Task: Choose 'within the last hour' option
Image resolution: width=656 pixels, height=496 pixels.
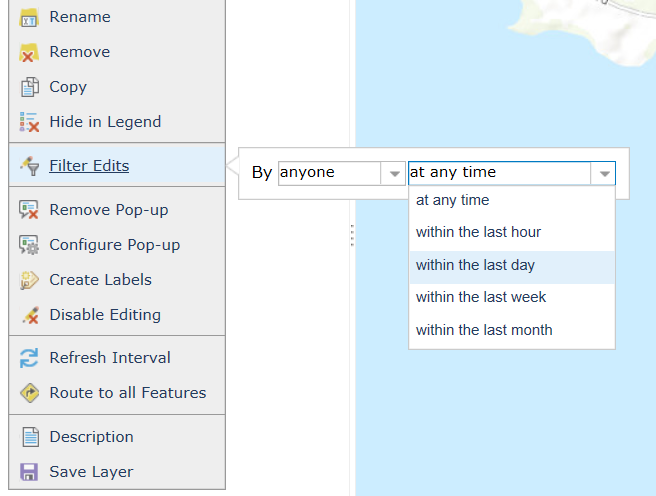Action: pos(478,232)
